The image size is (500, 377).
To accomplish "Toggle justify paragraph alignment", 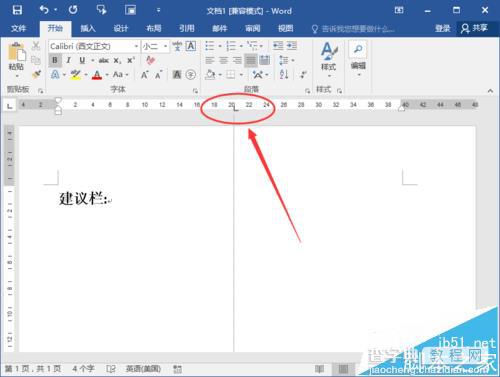I will (x=251, y=60).
